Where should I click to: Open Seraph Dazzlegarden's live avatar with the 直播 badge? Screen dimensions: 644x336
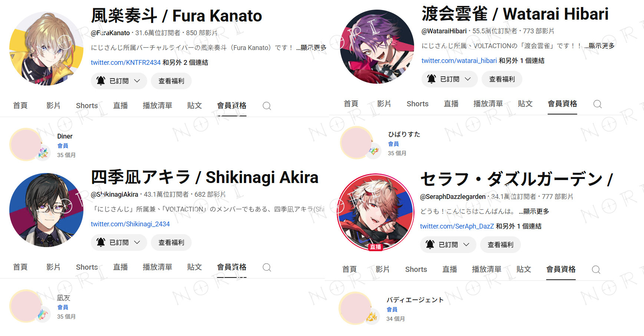(375, 212)
